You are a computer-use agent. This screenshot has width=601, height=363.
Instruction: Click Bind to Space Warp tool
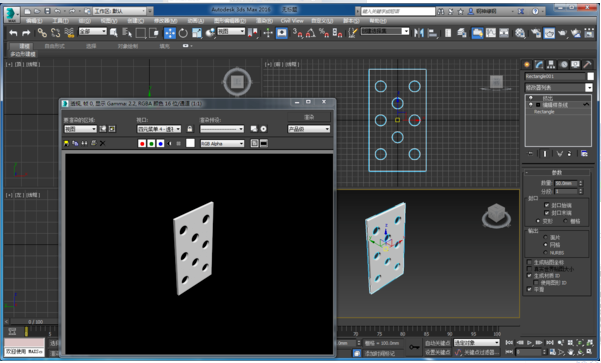69,33
